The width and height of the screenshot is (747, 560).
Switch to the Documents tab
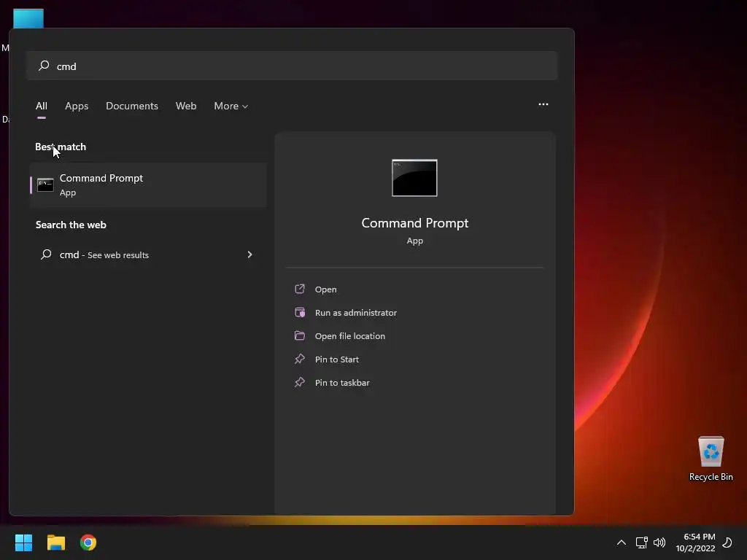point(132,106)
